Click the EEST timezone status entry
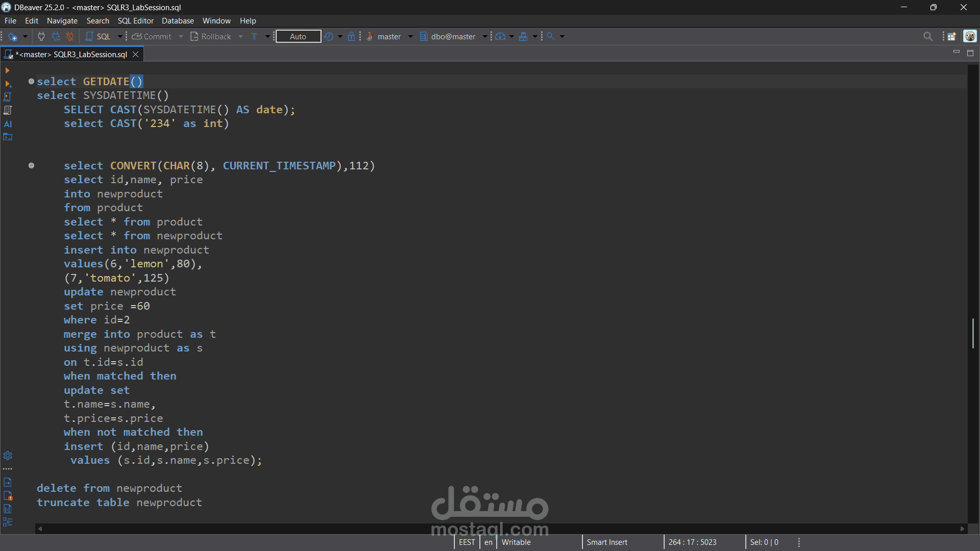Viewport: 980px width, 551px height. coord(467,542)
